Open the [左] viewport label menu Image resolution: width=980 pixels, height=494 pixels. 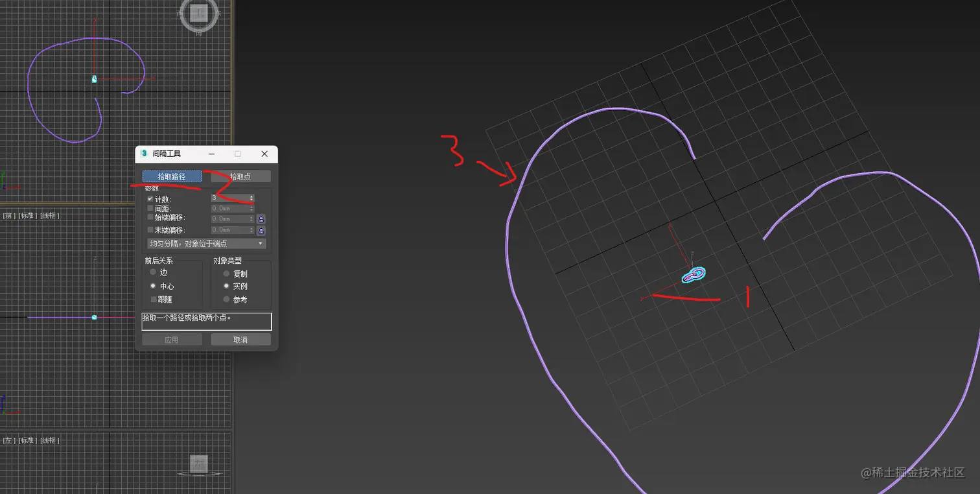click(8, 440)
